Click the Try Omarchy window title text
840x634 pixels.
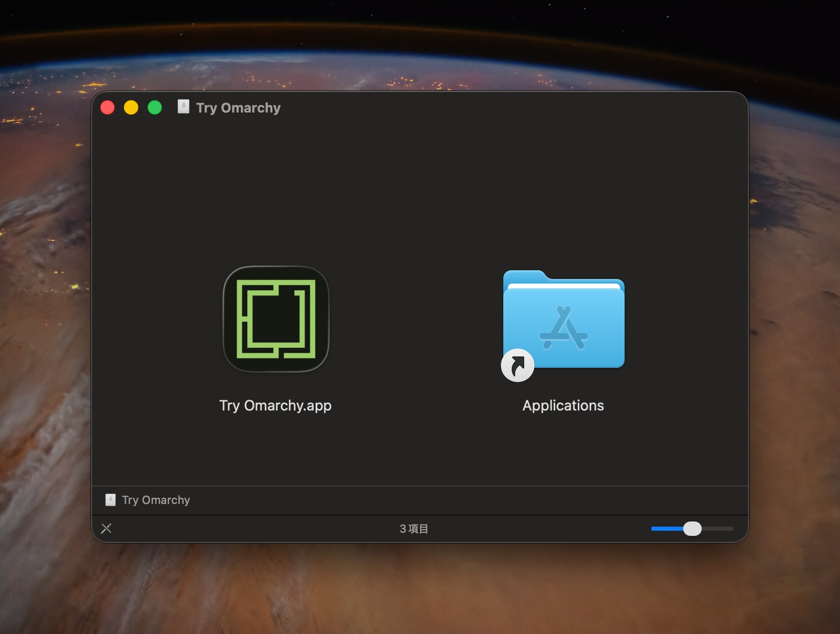[x=239, y=108]
